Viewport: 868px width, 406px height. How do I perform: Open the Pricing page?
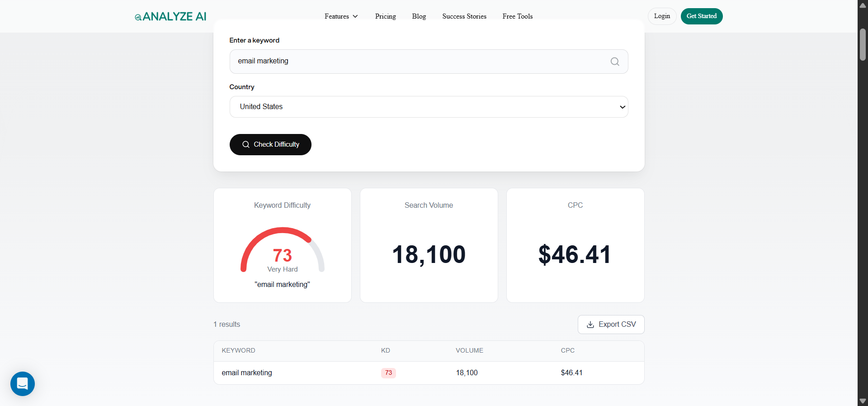tap(385, 16)
